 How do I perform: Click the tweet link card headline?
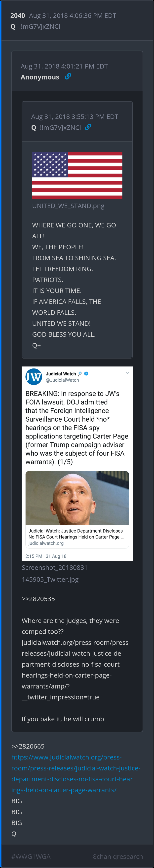(x=76, y=534)
